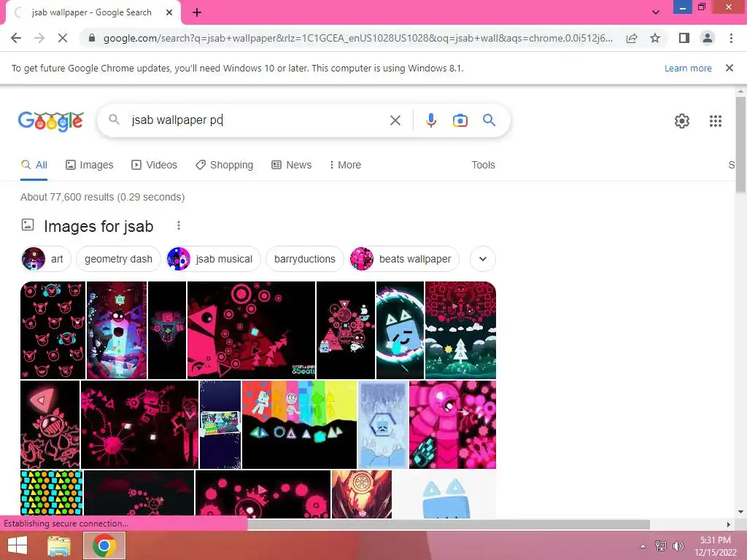Bookmark this page with the star
This screenshot has width=747, height=560.
point(655,38)
